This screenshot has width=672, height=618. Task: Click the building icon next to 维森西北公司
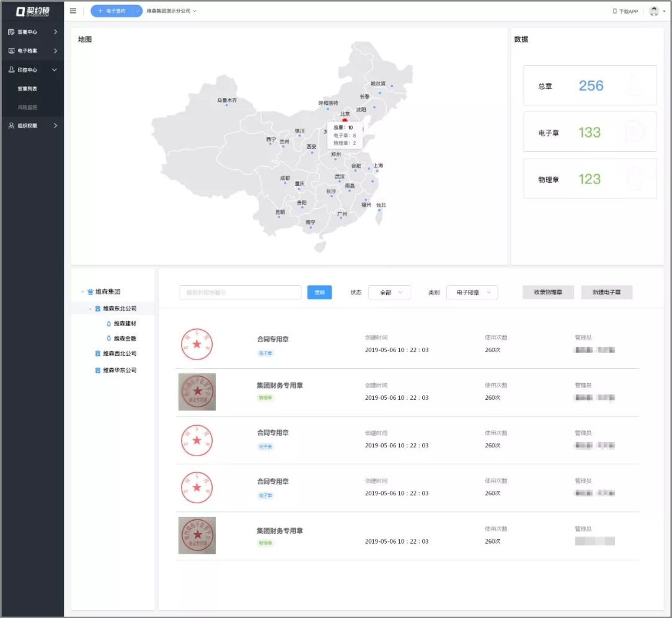[98, 353]
